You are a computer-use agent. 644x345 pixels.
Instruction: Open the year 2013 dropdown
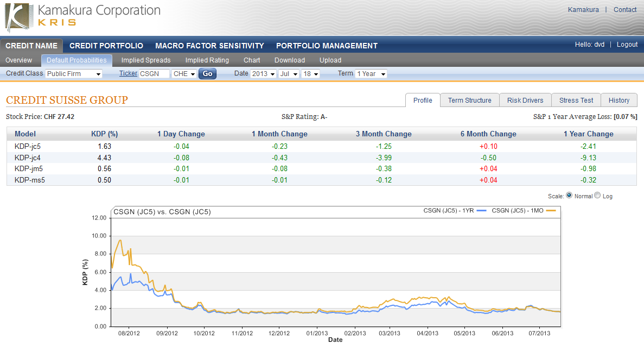(x=263, y=73)
